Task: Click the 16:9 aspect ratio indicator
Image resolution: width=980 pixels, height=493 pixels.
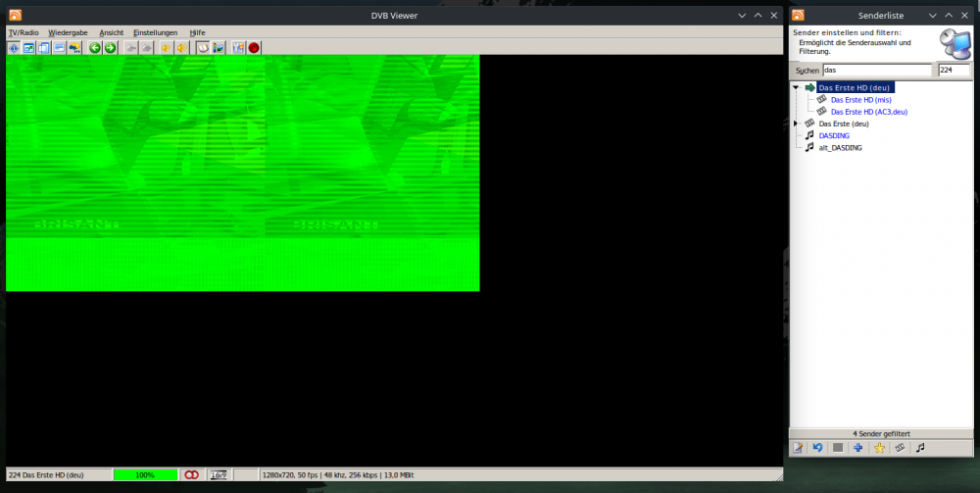Action: click(x=219, y=475)
